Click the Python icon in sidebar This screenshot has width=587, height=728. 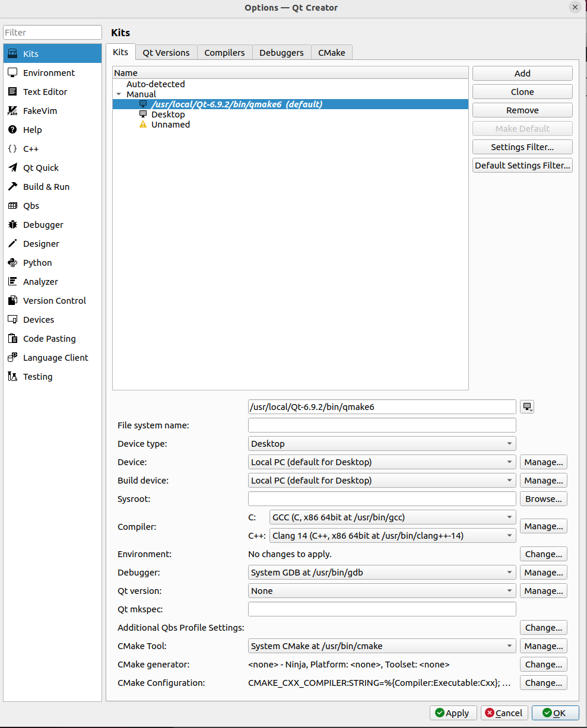coord(12,263)
